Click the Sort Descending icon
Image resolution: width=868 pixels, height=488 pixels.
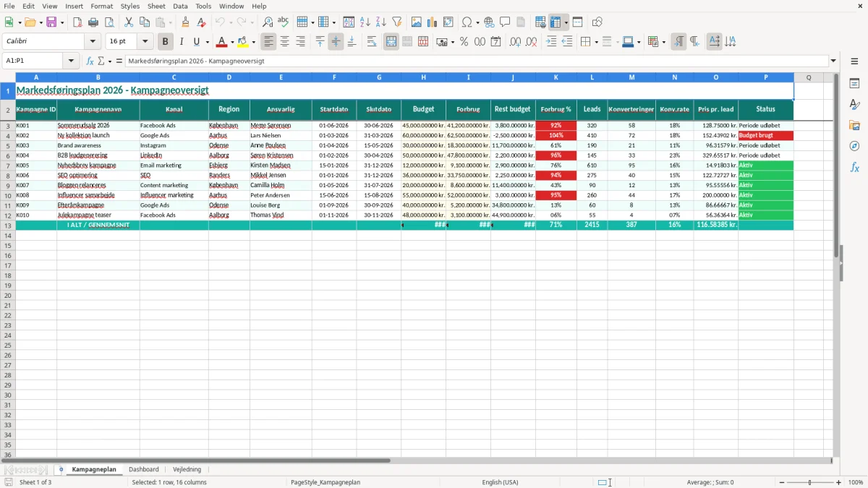[381, 22]
